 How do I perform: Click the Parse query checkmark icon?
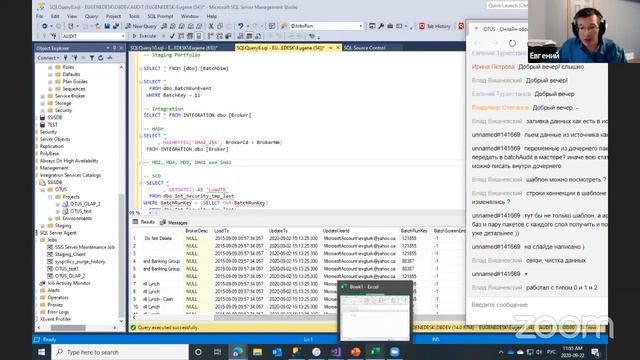tap(172, 36)
